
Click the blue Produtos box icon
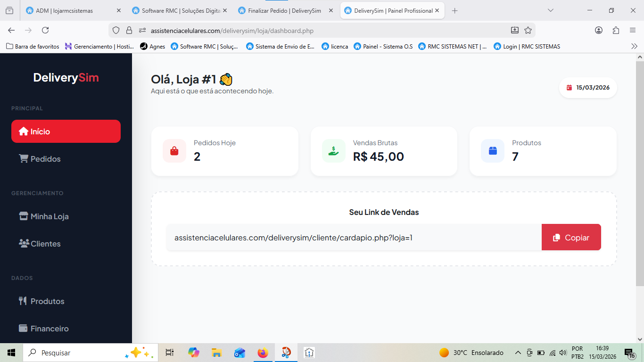pyautogui.click(x=493, y=151)
